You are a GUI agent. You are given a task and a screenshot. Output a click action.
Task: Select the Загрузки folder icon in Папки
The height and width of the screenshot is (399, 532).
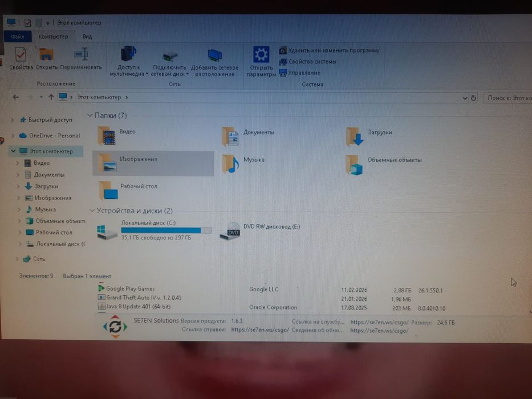355,136
